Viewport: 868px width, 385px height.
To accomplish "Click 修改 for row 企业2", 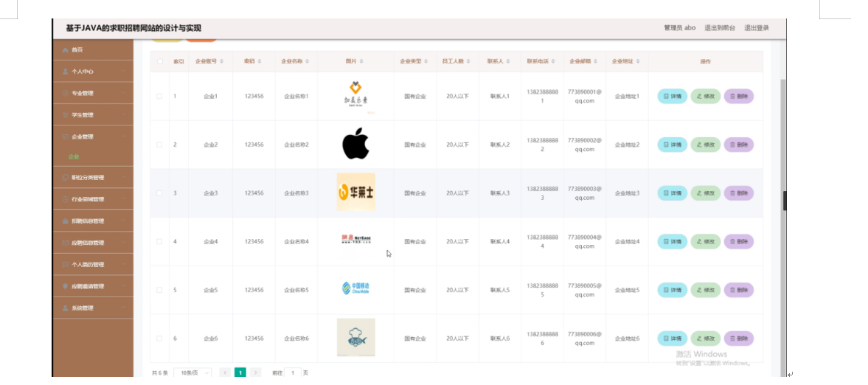I will click(705, 145).
